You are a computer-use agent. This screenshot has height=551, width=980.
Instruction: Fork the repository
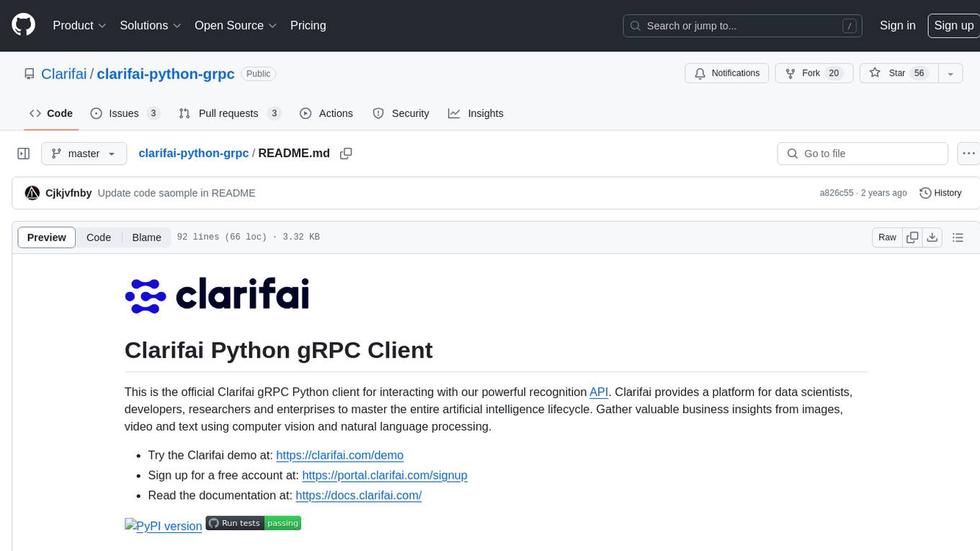coord(814,74)
